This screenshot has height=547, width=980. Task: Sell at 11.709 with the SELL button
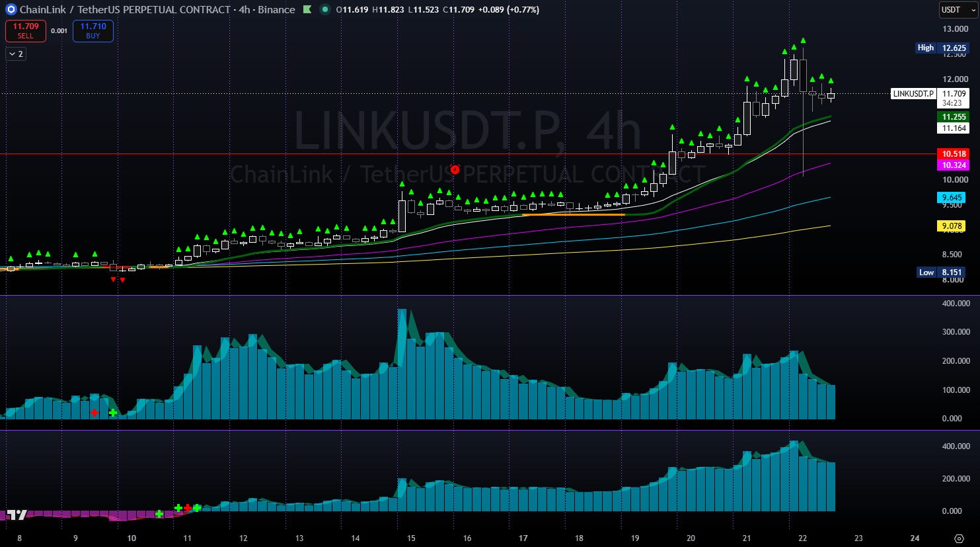click(x=26, y=31)
